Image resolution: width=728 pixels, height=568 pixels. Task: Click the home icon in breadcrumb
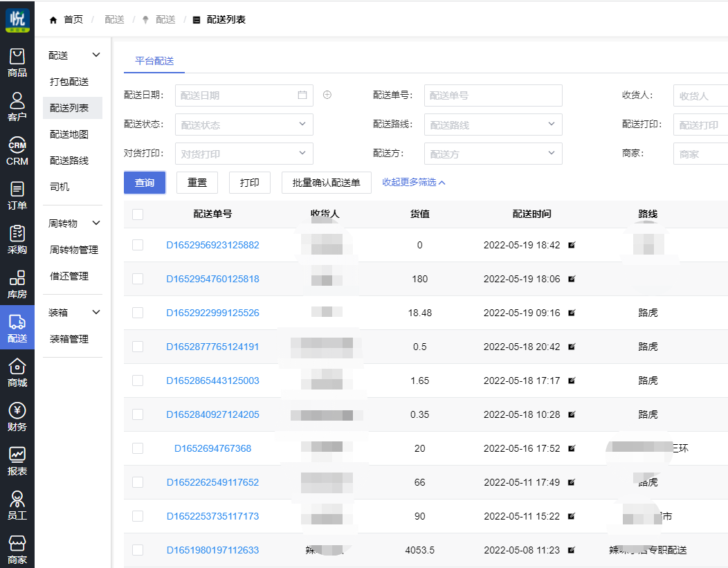[x=53, y=20]
